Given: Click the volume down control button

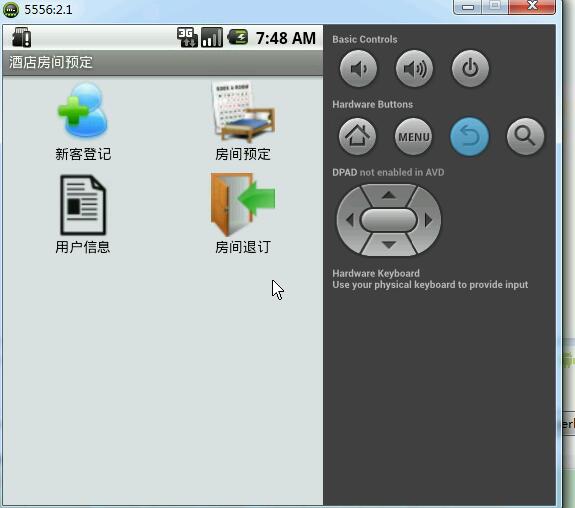Looking at the screenshot, I should click(x=358, y=69).
